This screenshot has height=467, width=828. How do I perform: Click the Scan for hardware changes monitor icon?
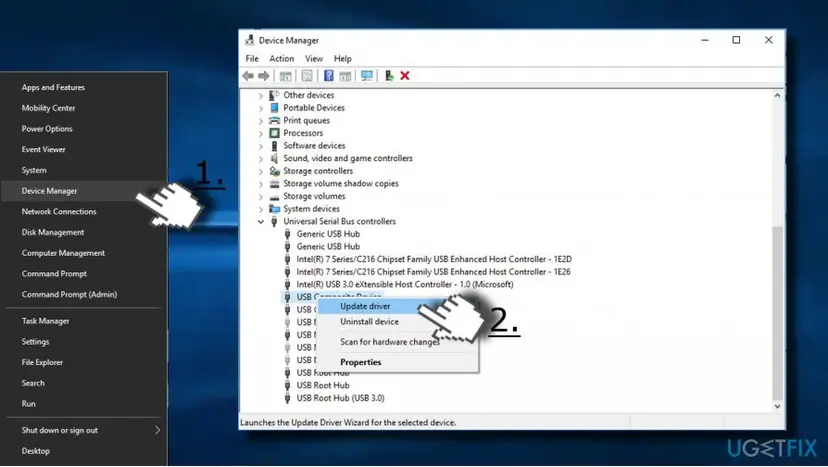[366, 76]
